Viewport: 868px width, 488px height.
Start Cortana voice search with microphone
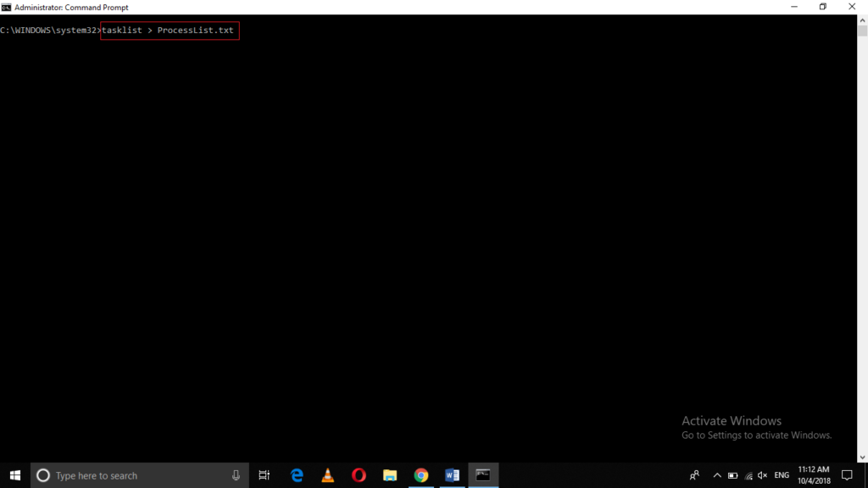tap(235, 475)
